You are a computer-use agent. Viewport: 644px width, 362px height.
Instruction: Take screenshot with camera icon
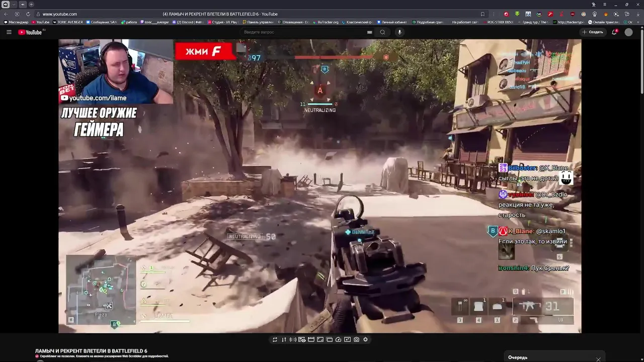(356, 339)
